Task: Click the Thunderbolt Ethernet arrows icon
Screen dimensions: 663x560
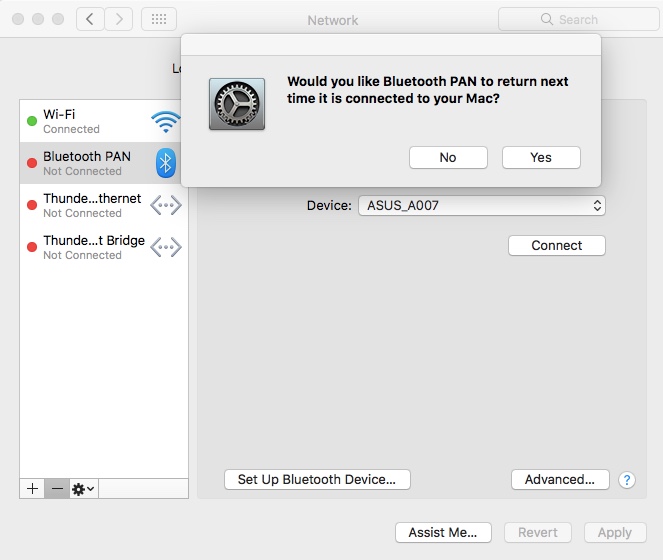Action: coord(166,205)
